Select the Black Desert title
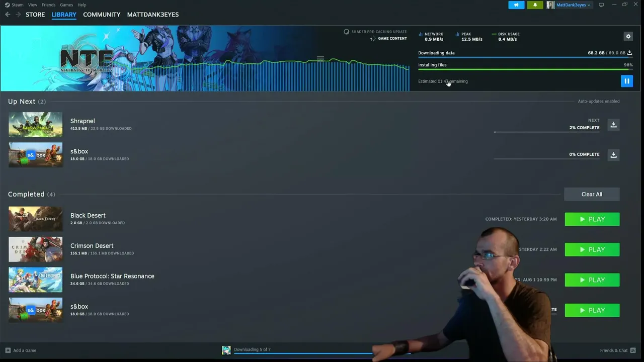The image size is (644, 362). point(88,216)
